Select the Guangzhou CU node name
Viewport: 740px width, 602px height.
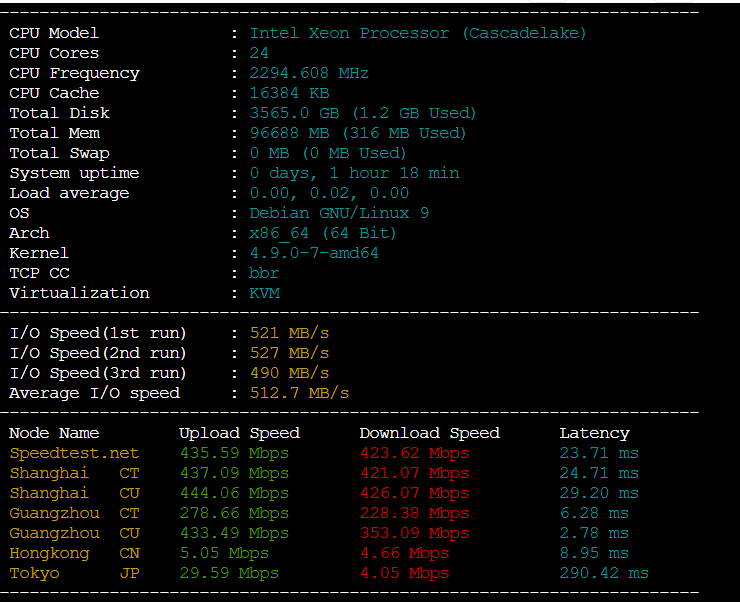click(74, 533)
